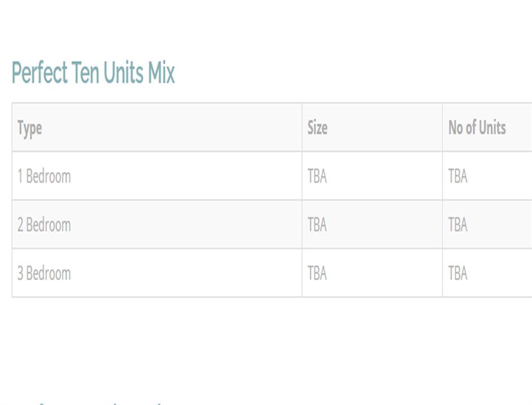The image size is (532, 405).
Task: Select the 2 Bedroom type cell
Action: (44, 225)
